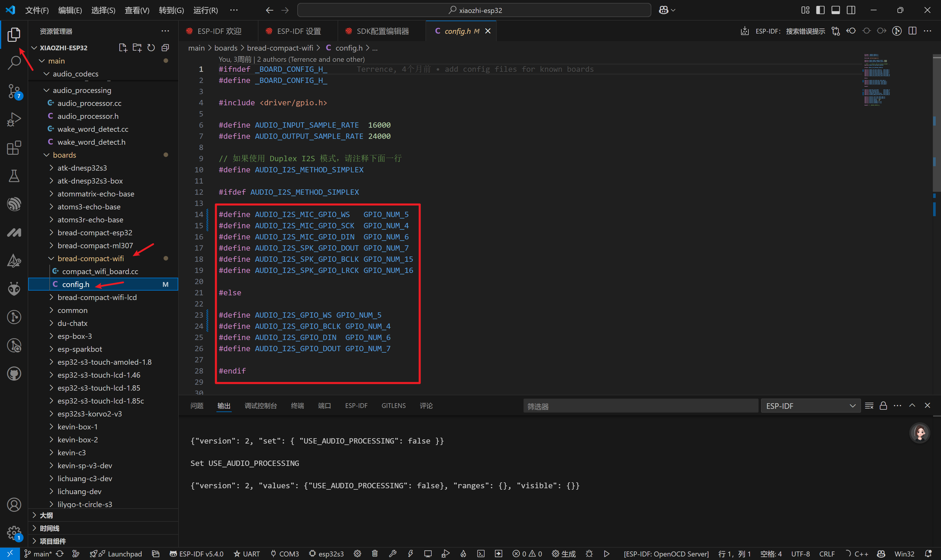The height and width of the screenshot is (560, 941).
Task: Refresh the explorer file tree
Action: [151, 48]
